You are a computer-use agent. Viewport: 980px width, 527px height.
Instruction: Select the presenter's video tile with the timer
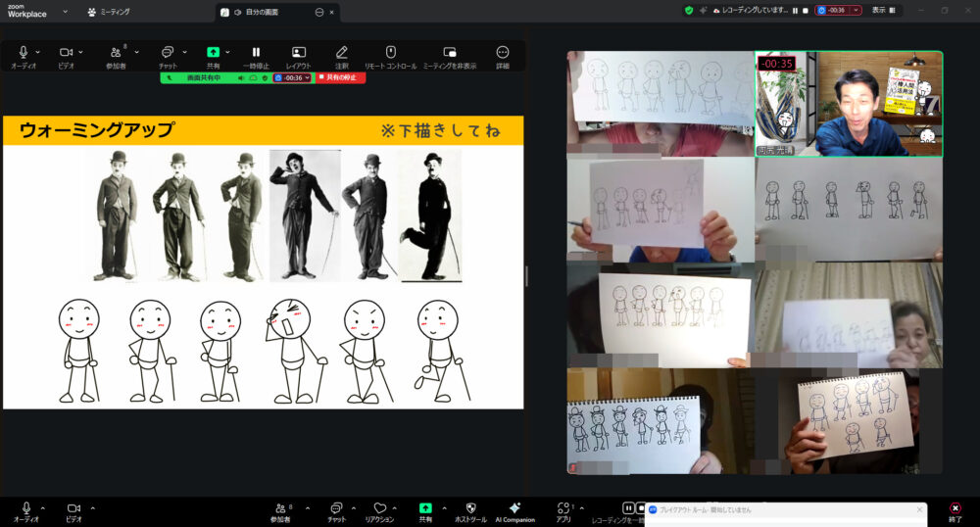849,104
